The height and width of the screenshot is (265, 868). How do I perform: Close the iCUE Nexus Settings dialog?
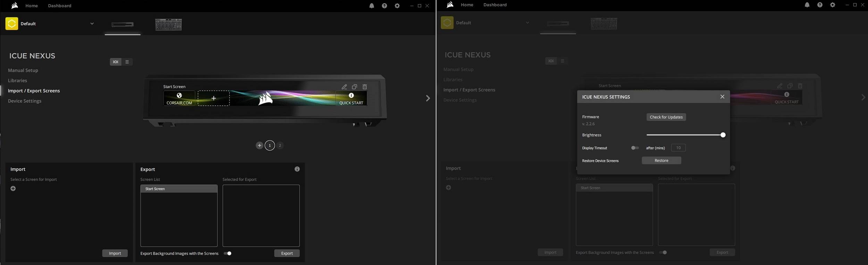[x=722, y=97]
